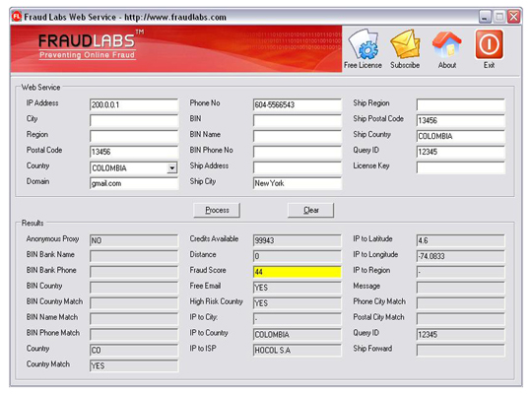The image size is (532, 394).
Task: Click the Results Country value CO
Action: 134,351
